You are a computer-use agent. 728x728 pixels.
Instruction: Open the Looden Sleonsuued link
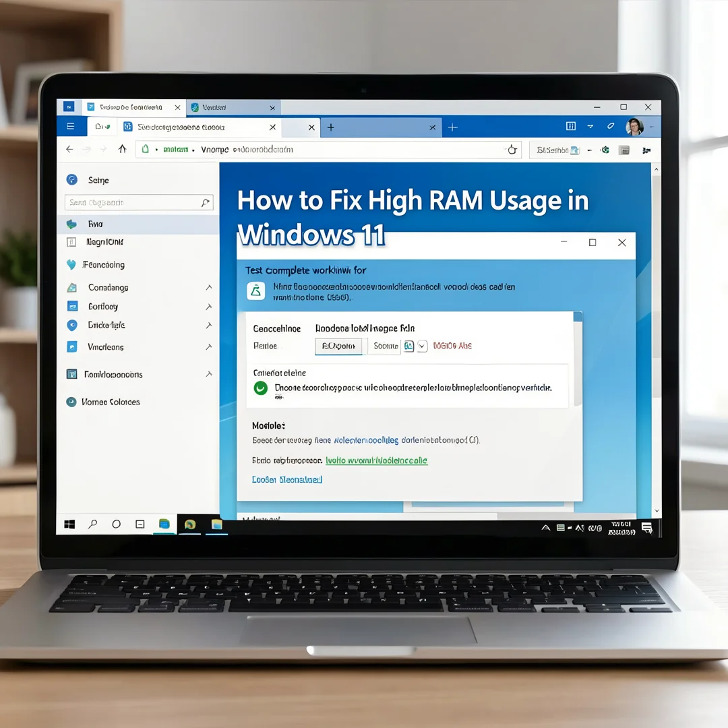[287, 480]
